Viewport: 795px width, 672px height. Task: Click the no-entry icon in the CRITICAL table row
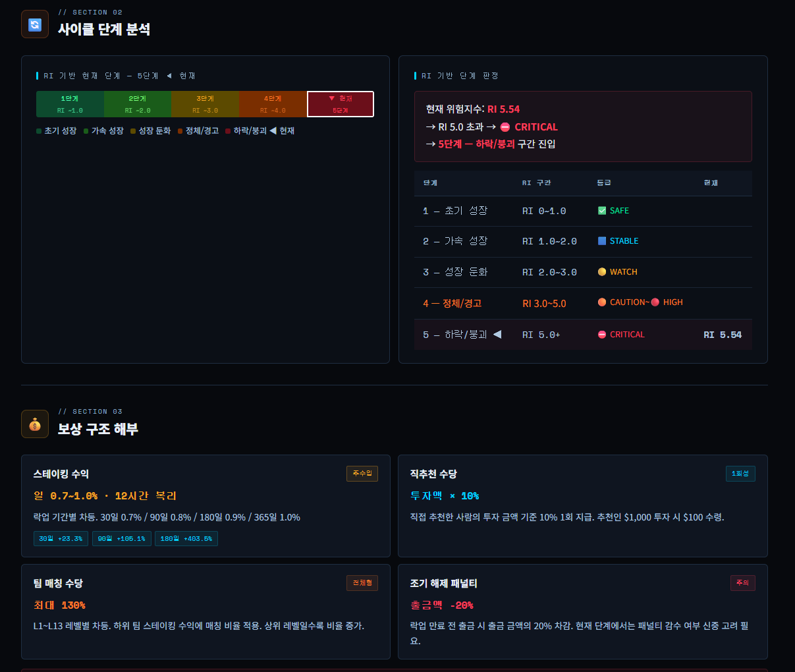602,335
